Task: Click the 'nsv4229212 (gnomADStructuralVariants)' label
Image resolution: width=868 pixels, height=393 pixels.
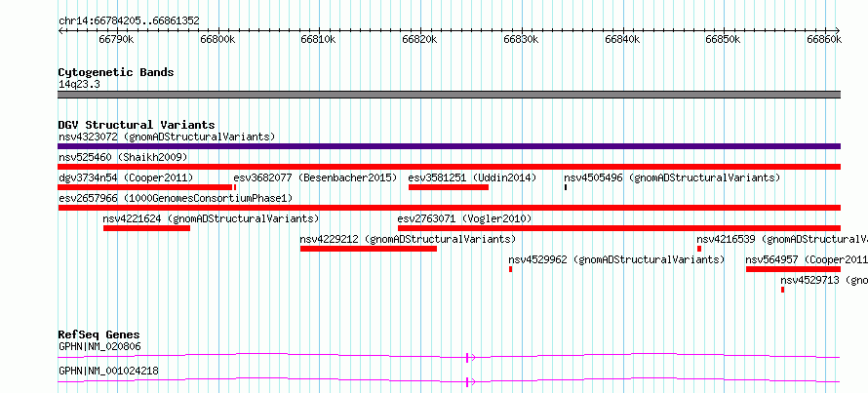Action: click(x=408, y=239)
